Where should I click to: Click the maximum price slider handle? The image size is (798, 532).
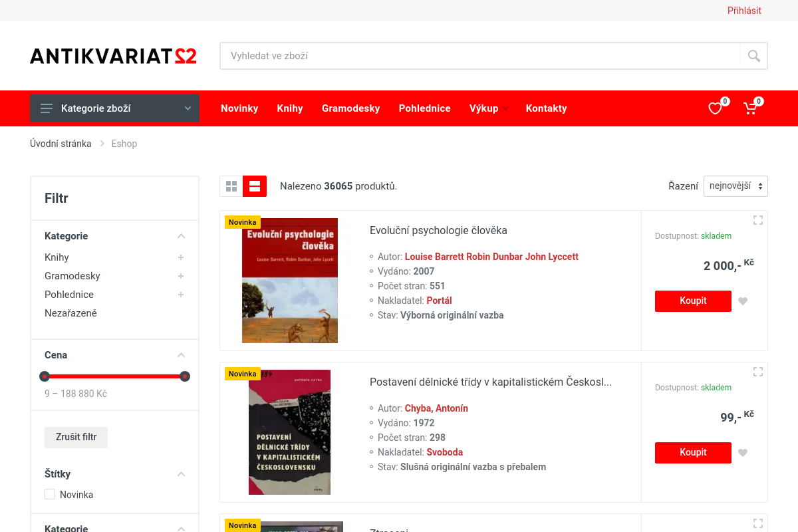click(x=185, y=376)
